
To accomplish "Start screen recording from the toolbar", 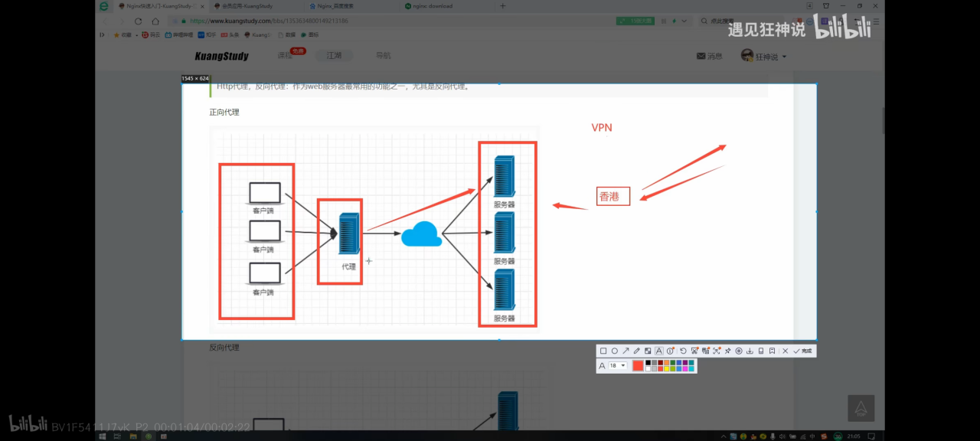I will coord(739,351).
